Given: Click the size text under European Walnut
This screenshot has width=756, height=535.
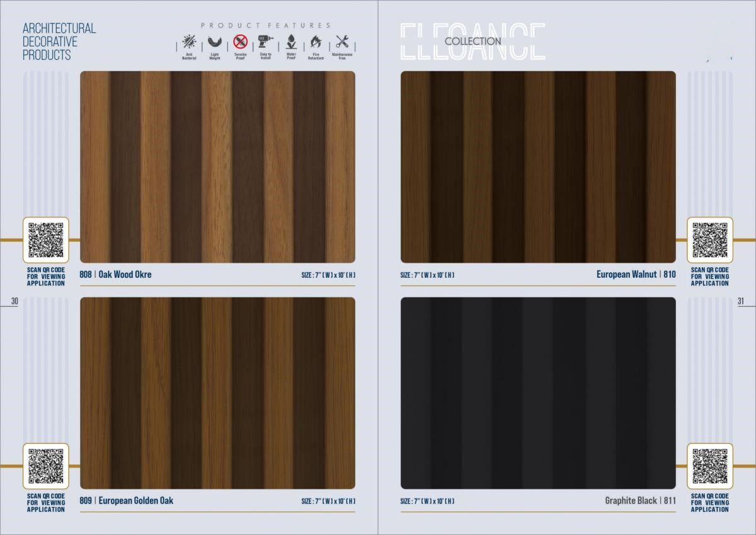Looking at the screenshot, I should (x=428, y=275).
